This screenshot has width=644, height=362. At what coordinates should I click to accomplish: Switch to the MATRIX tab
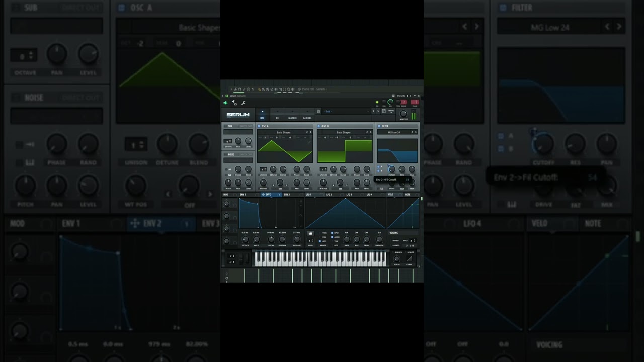point(292,114)
